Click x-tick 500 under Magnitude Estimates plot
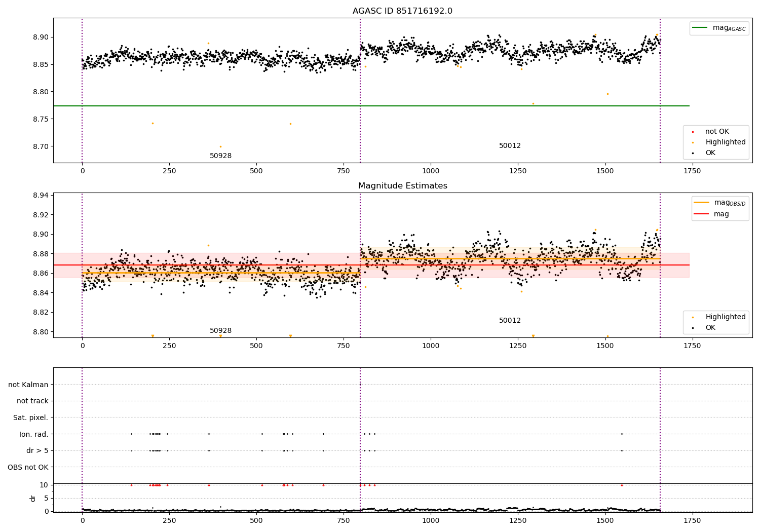Screen dimensions: 760x532 click(x=256, y=346)
